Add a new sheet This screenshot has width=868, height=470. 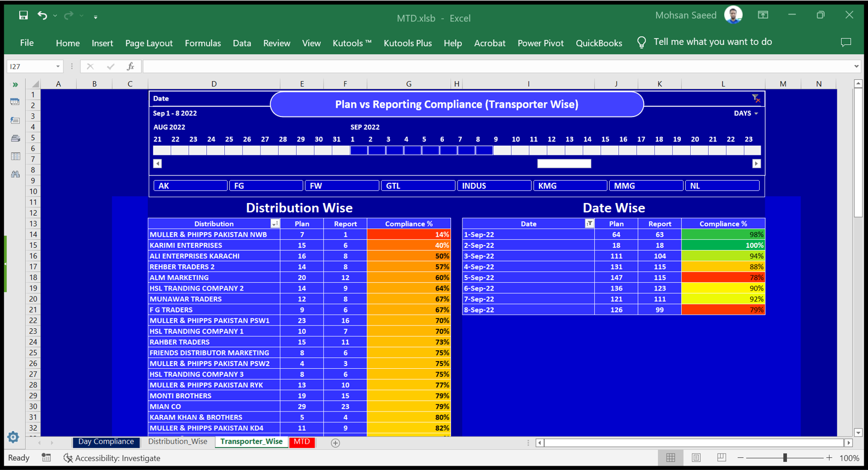click(335, 443)
